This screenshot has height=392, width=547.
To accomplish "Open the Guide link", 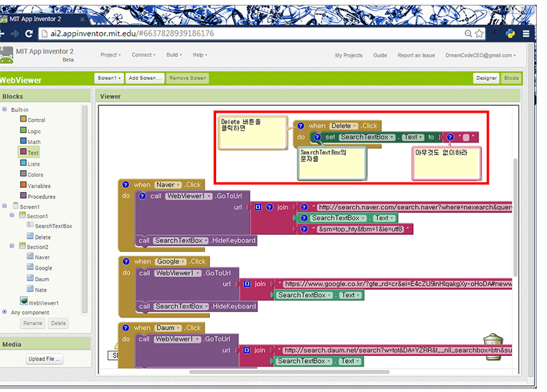I will [380, 55].
